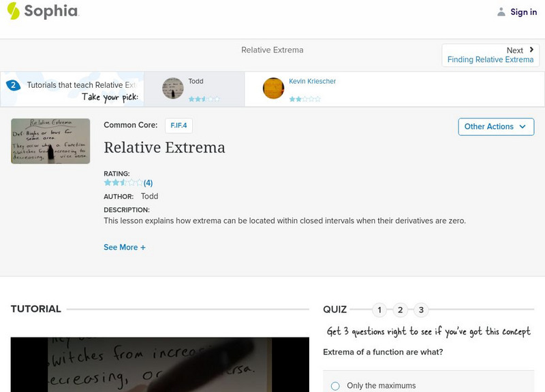545x392 pixels.
Task: Click the person icon next to Sign in
Action: [501, 12]
